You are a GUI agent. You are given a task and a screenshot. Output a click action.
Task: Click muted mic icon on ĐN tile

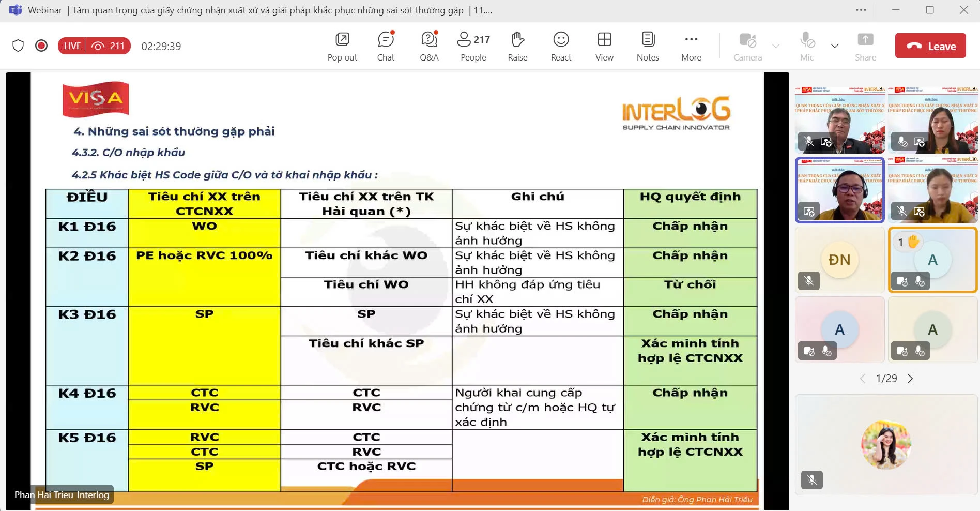coord(809,281)
